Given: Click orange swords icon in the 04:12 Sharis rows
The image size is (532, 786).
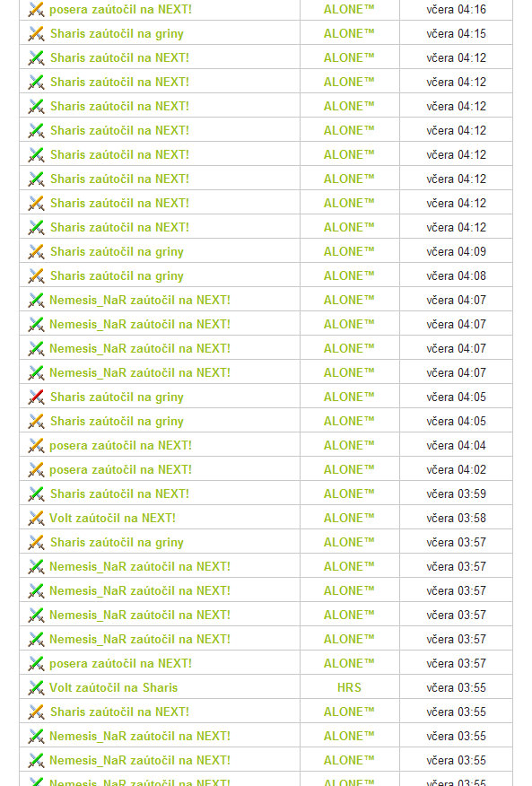Looking at the screenshot, I should (36, 203).
